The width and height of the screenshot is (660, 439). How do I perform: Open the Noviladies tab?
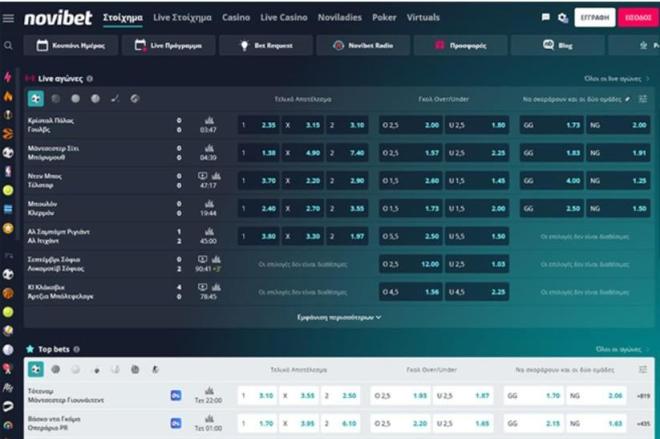(x=340, y=18)
